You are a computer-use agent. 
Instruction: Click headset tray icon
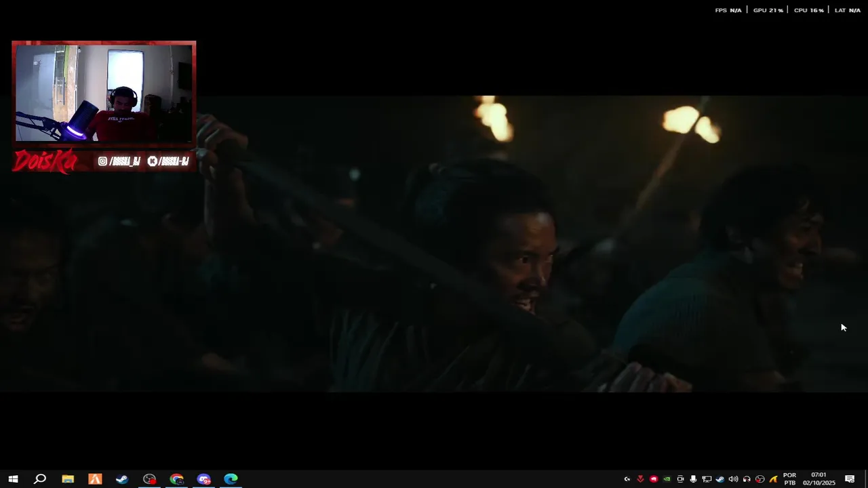tap(747, 479)
